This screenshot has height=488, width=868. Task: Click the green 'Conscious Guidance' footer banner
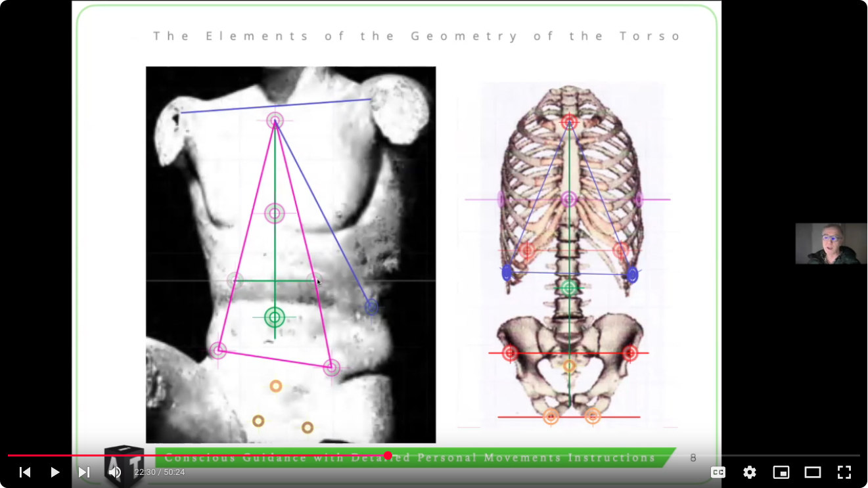pyautogui.click(x=415, y=457)
